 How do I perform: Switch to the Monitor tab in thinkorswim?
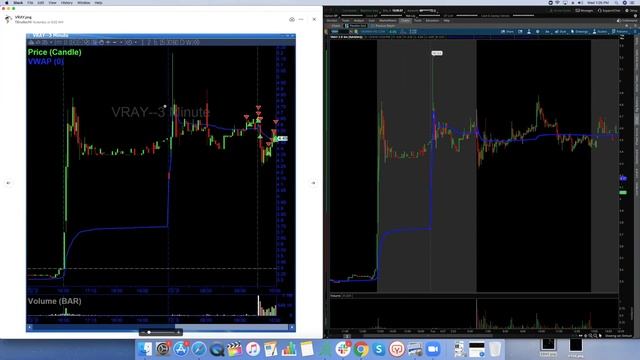pyautogui.click(x=332, y=20)
